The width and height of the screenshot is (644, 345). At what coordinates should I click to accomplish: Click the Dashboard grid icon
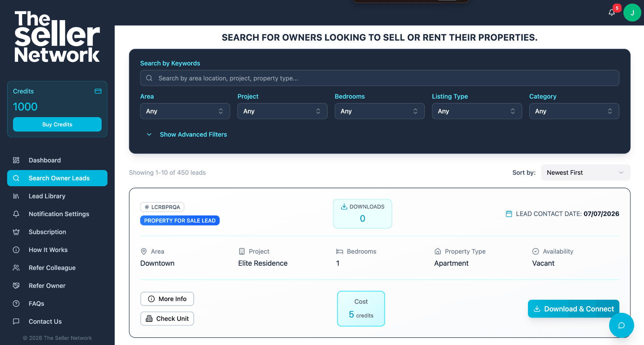pos(16,160)
